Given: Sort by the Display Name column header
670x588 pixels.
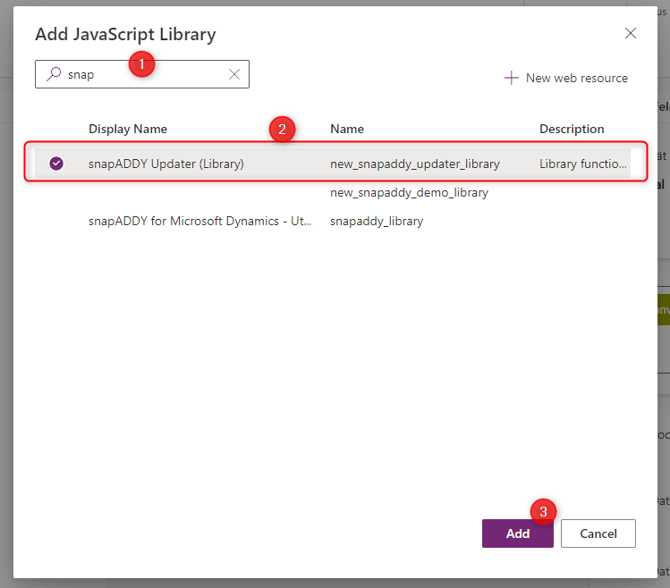Looking at the screenshot, I should 128,129.
